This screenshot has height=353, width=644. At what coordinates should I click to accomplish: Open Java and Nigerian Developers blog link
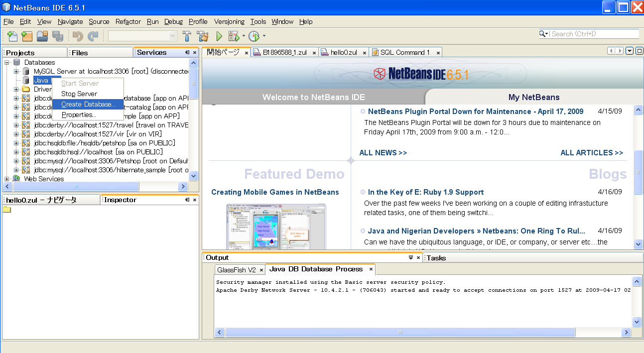tap(477, 231)
